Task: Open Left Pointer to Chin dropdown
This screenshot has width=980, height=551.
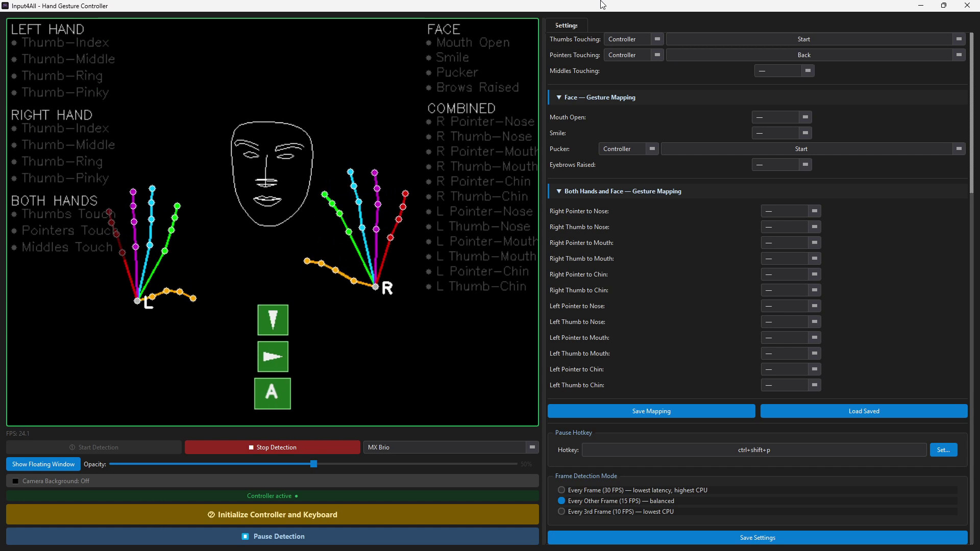Action: (x=791, y=369)
